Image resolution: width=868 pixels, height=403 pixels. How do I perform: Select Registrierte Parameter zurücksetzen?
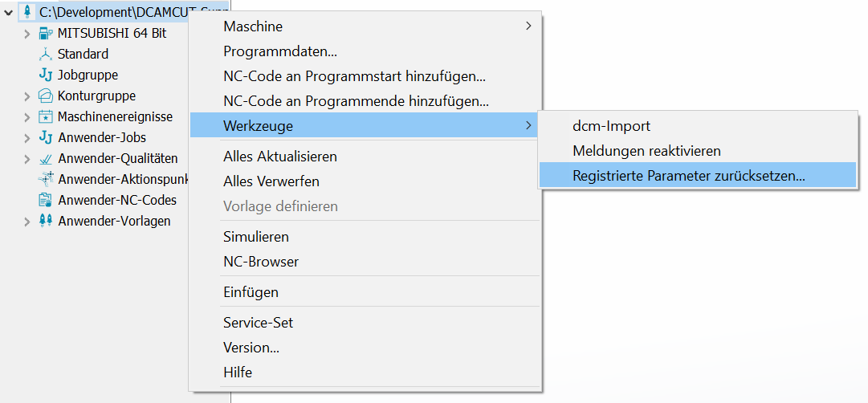click(688, 176)
